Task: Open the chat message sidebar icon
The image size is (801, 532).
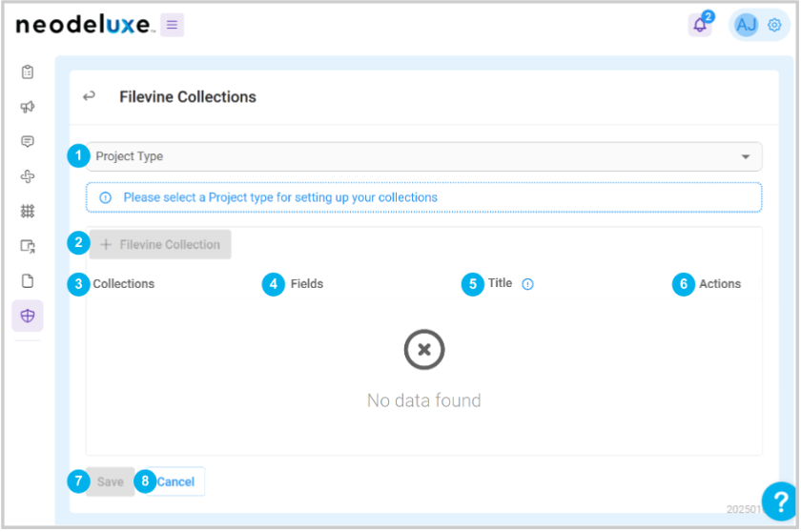Action: pos(28,141)
